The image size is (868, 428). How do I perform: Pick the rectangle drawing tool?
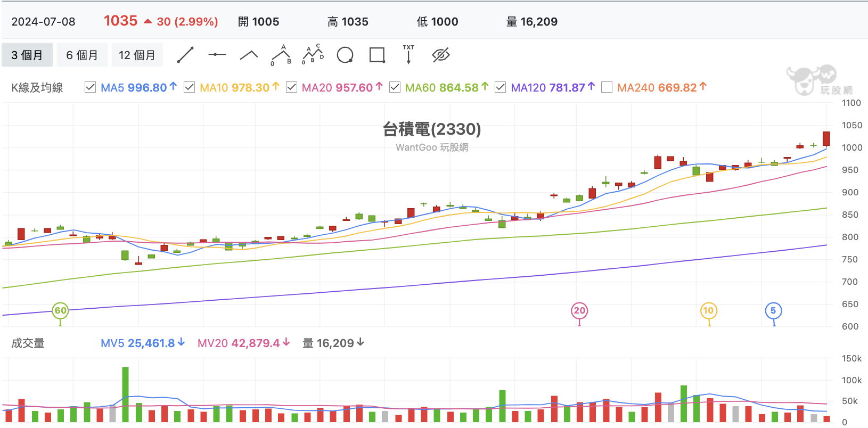pos(377,55)
